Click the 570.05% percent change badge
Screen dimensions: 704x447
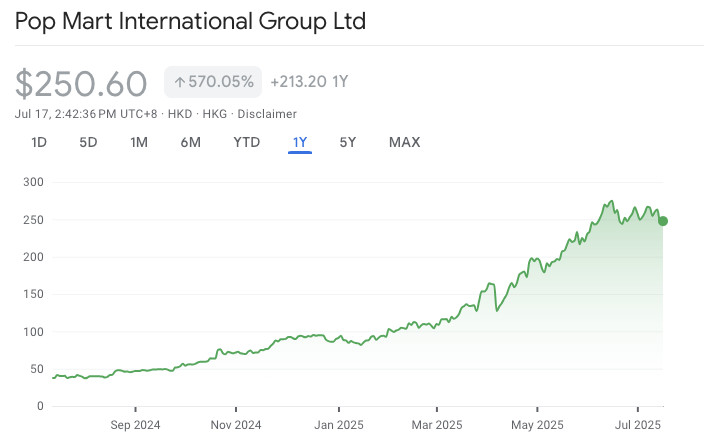click(213, 82)
